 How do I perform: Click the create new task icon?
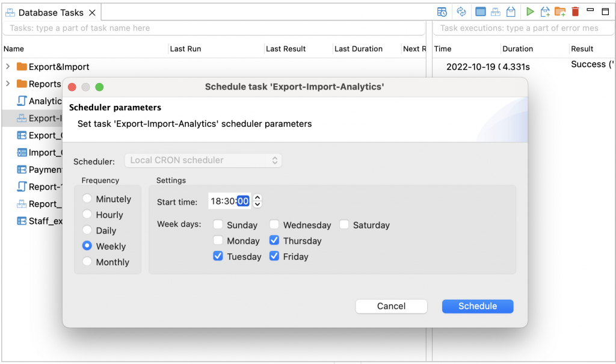(x=545, y=12)
